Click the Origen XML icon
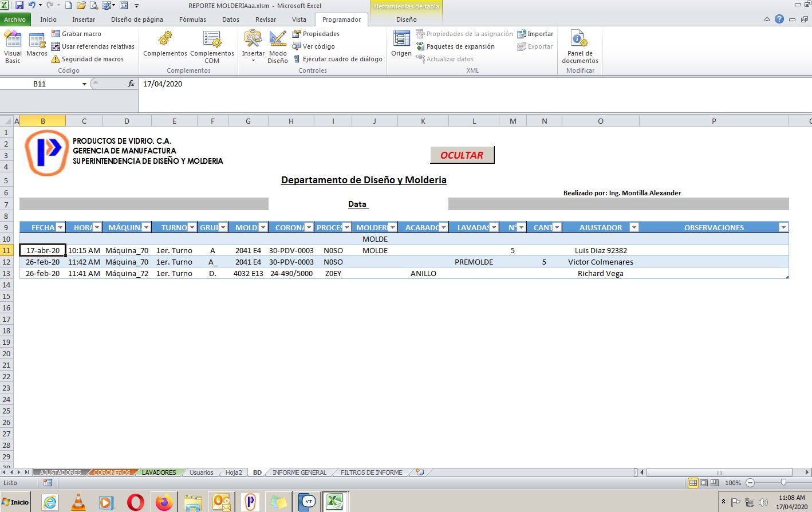The height and width of the screenshot is (512, 812). coord(401,44)
